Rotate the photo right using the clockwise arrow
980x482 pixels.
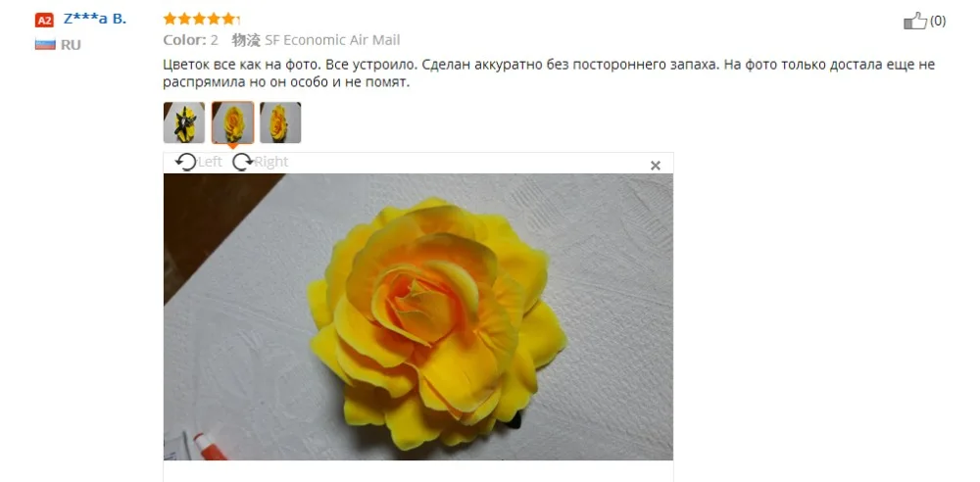[x=242, y=162]
